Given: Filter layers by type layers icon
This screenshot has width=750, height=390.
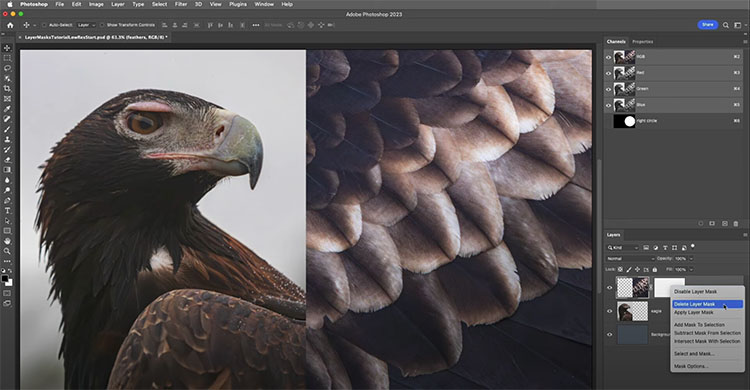Looking at the screenshot, I should (665, 247).
